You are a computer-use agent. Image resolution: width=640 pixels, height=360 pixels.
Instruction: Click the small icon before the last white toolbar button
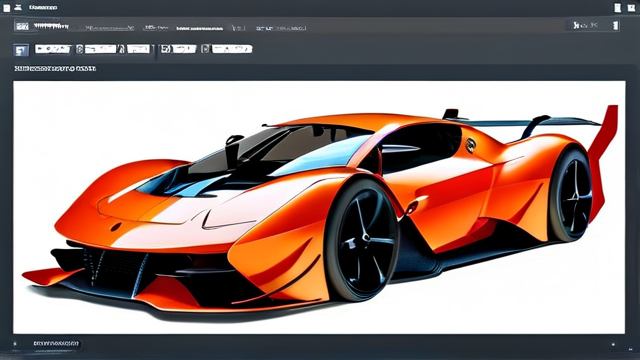[206, 49]
